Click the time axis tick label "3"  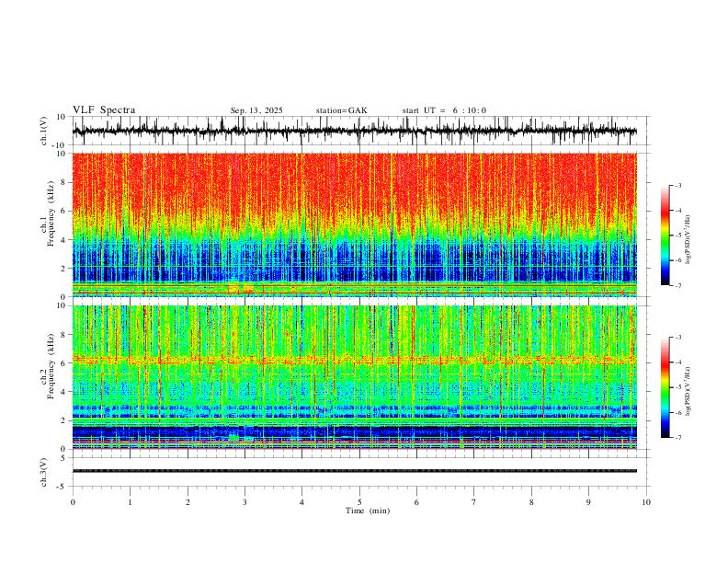(x=245, y=502)
